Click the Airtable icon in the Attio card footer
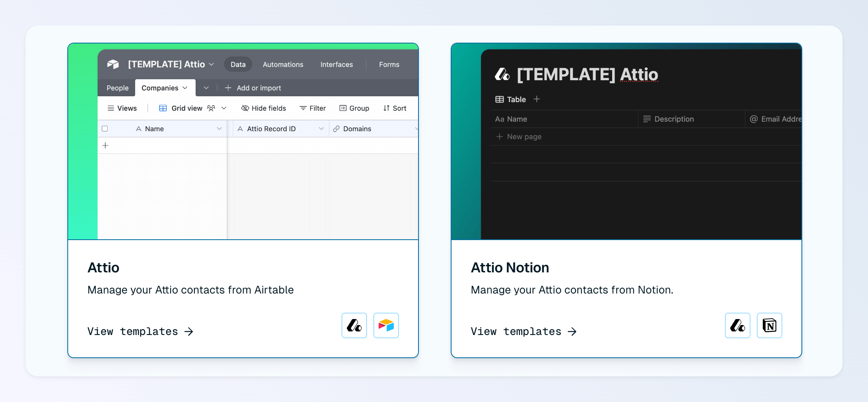Viewport: 868px width, 402px height. pyautogui.click(x=386, y=325)
